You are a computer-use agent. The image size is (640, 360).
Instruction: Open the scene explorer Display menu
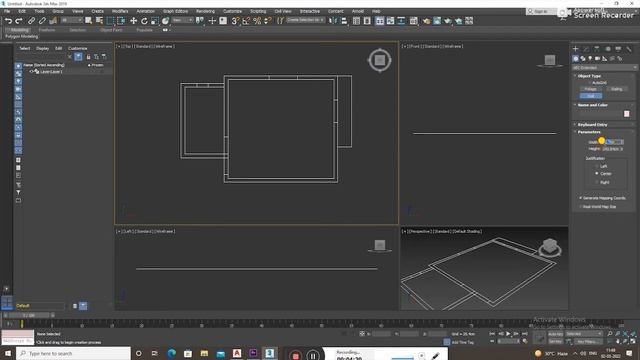(42, 48)
